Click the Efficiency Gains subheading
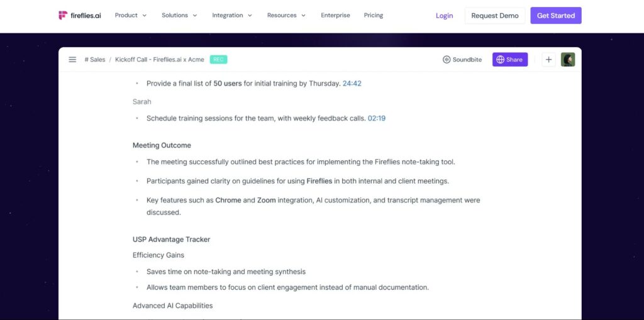Image resolution: width=644 pixels, height=320 pixels. (x=158, y=255)
